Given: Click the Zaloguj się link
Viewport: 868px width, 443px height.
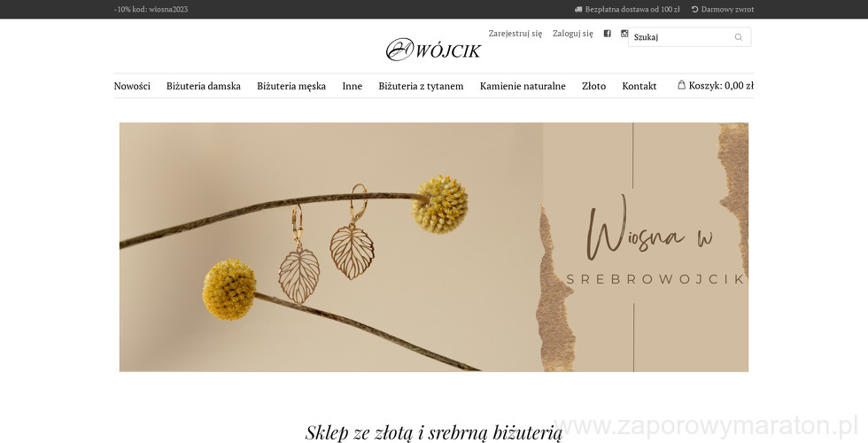Looking at the screenshot, I should [573, 34].
